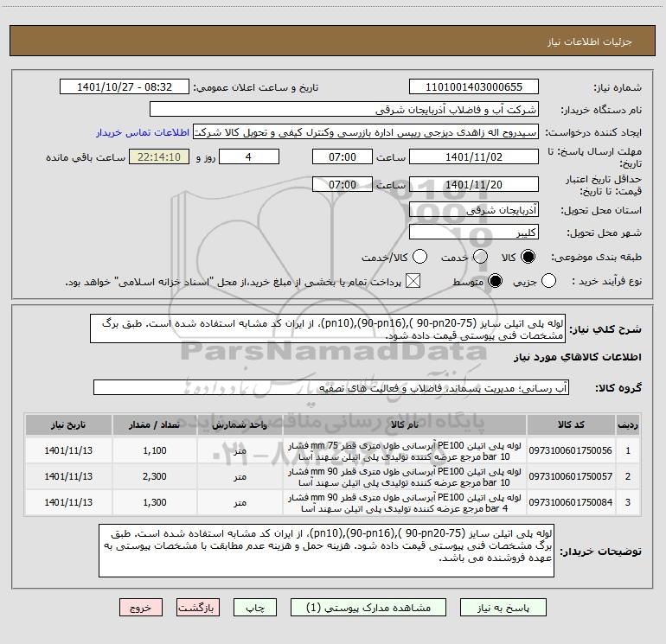Toggle the Islamic treasury payment checkbox

[x=413, y=281]
